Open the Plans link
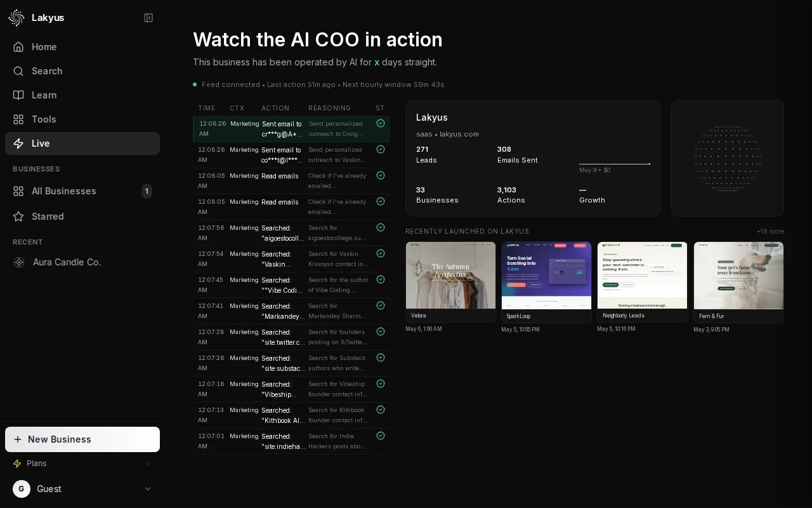 click(x=82, y=464)
